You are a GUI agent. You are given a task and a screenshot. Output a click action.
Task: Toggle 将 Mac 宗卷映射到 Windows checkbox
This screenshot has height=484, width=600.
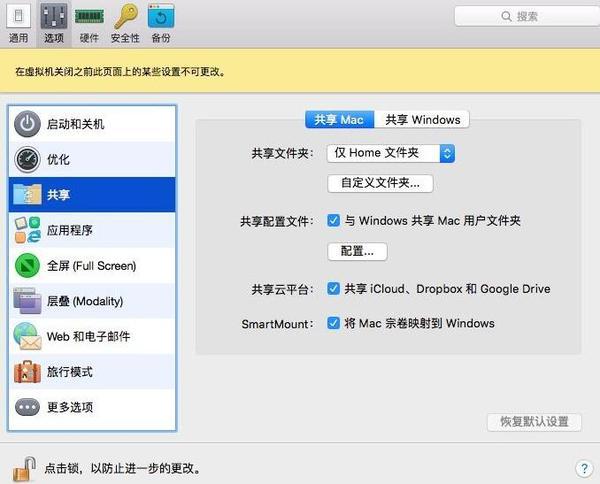333,323
